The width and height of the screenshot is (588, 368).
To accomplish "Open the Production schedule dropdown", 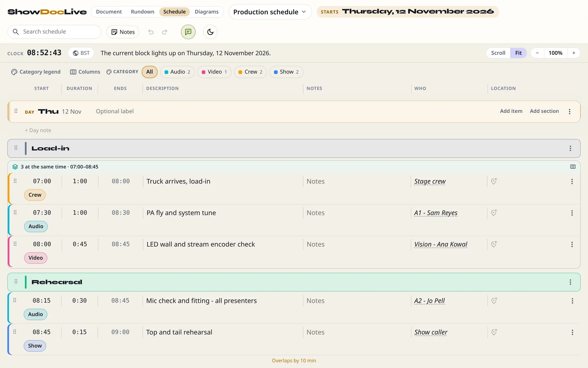I will [x=270, y=12].
